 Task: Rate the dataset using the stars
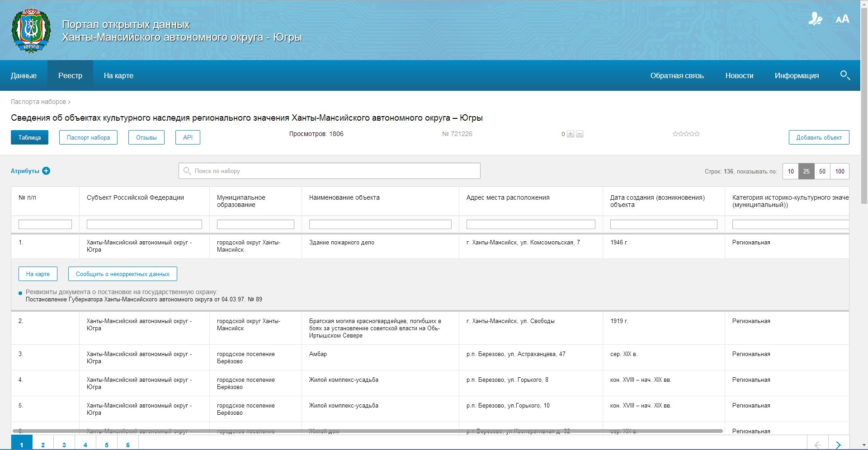[x=686, y=134]
